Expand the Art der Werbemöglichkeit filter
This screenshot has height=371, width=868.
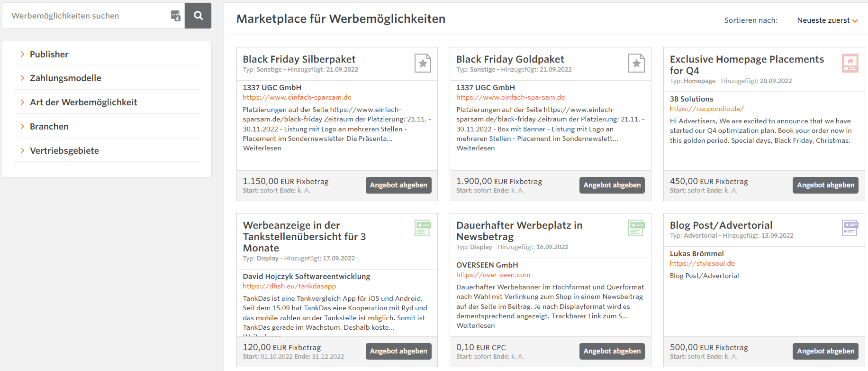pyautogui.click(x=83, y=102)
